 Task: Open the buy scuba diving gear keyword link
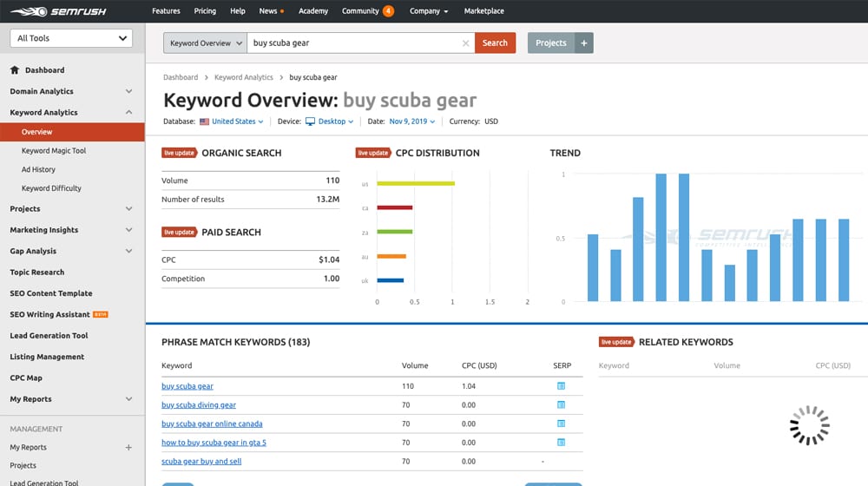click(199, 404)
